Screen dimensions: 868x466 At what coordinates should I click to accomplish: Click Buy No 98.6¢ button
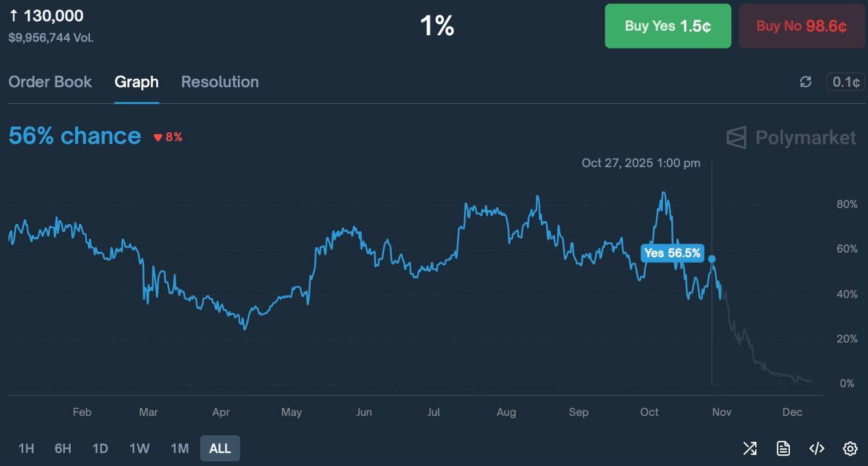click(801, 26)
